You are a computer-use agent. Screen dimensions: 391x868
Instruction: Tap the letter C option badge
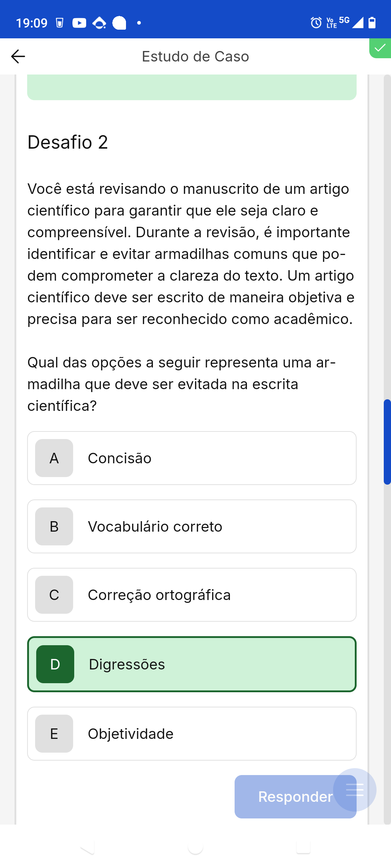(x=54, y=595)
